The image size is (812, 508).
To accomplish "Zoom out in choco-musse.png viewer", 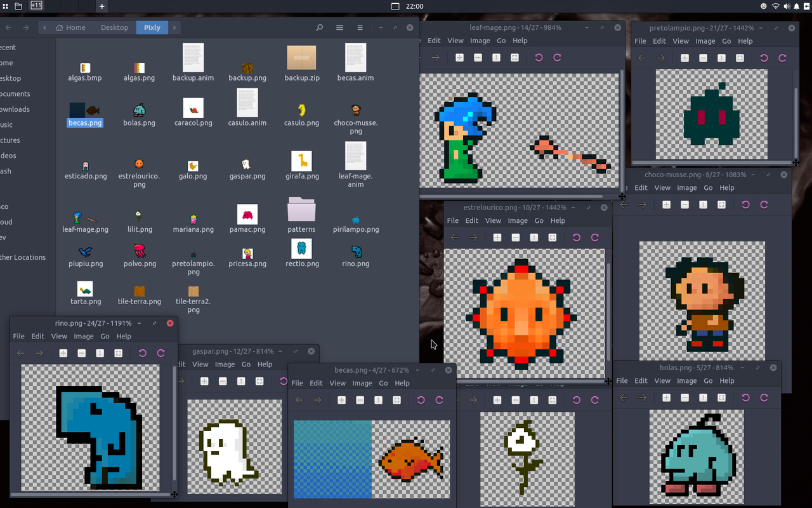I will [x=684, y=204].
